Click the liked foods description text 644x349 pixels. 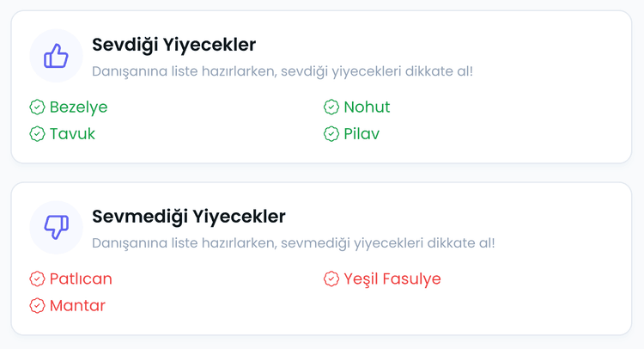(283, 71)
